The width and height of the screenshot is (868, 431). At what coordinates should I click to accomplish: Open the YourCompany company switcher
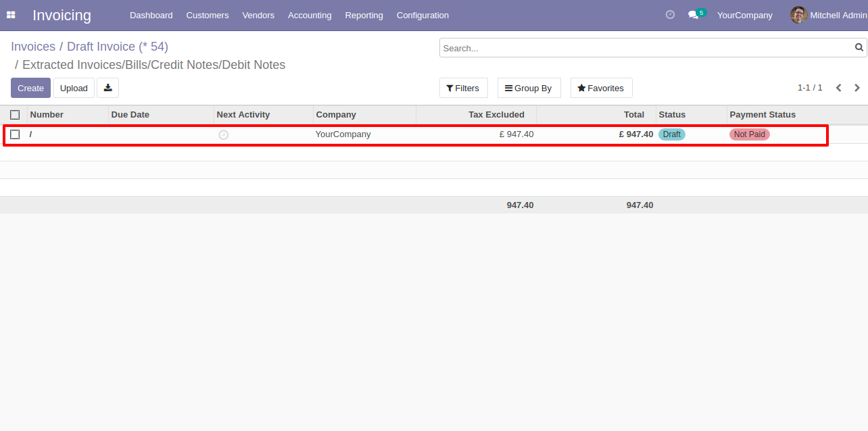click(745, 15)
